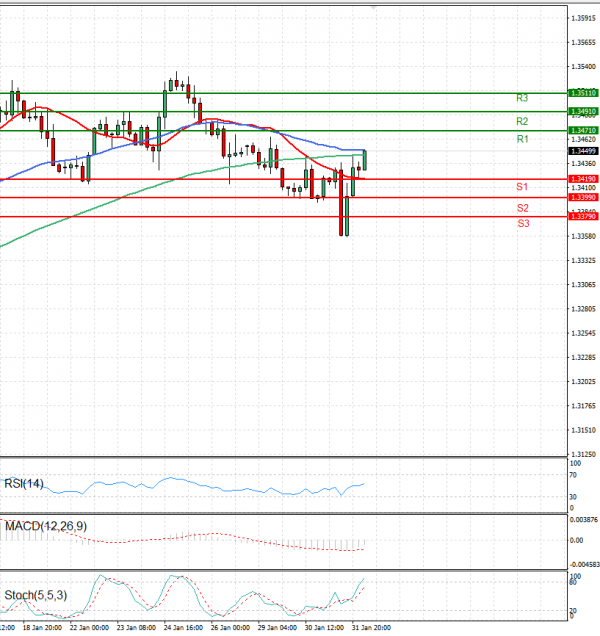Select the red 1.33990 price tag

click(583, 198)
